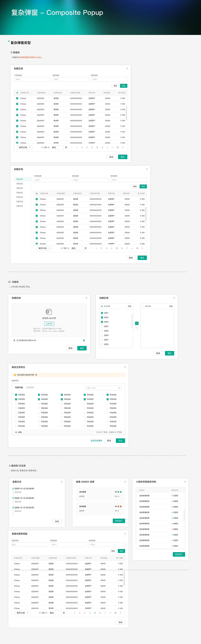
Task: Click the Excel file icon in the upload area
Action: tap(49, 312)
